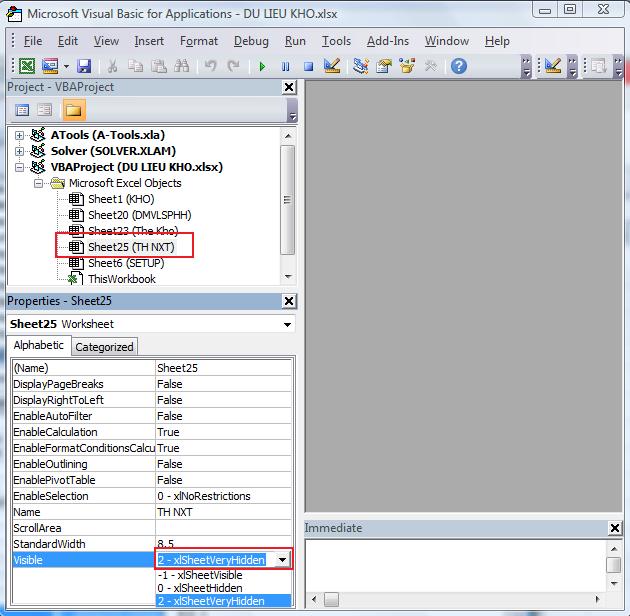Click the EnableSelection value xlNoRestrictions
This screenshot has height=616, width=630.
click(223, 496)
